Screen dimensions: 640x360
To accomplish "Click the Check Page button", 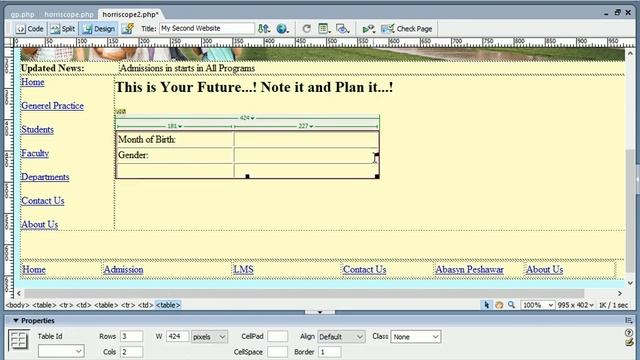I will pos(407,29).
